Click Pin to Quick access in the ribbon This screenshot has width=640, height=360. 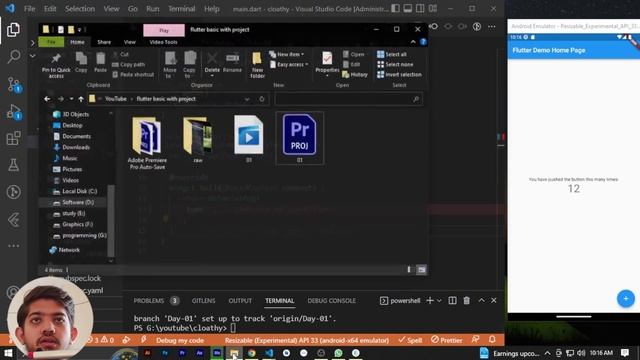tap(56, 64)
